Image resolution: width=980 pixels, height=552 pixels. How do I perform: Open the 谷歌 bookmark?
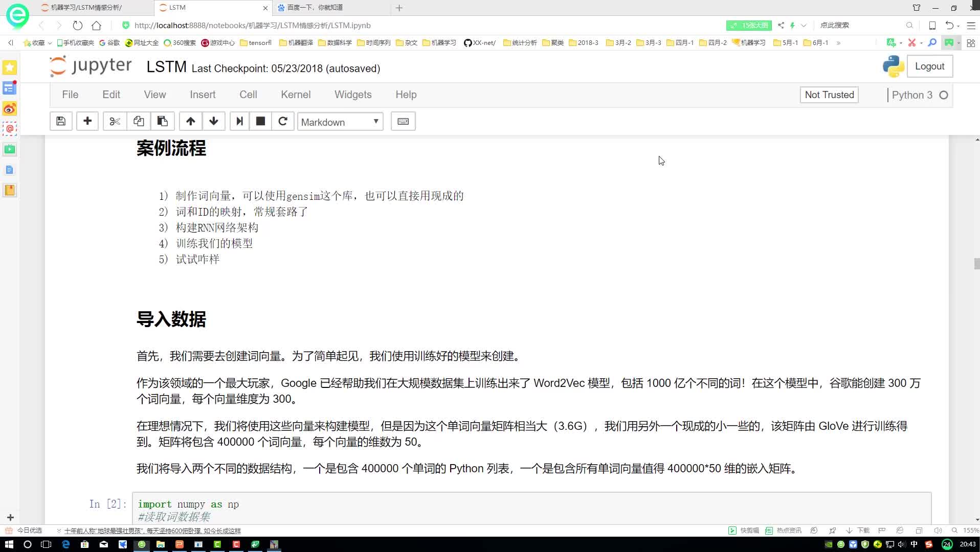(109, 43)
